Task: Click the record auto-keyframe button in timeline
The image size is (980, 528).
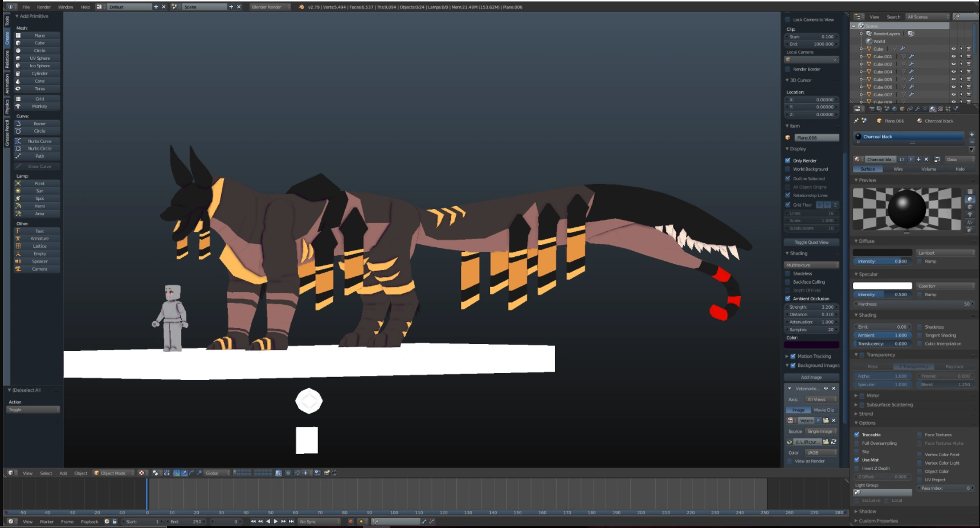Action: pos(351,521)
